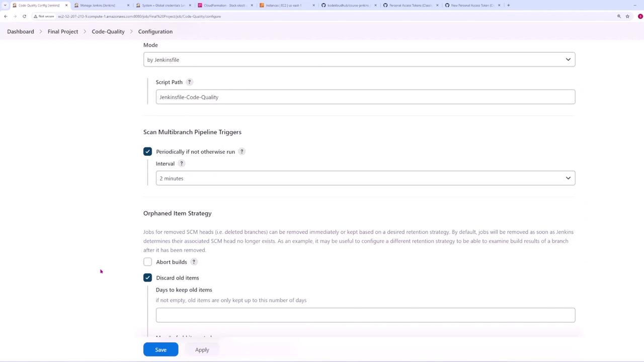644x362 pixels.
Task: Click the Script Path text field
Action: click(x=365, y=97)
